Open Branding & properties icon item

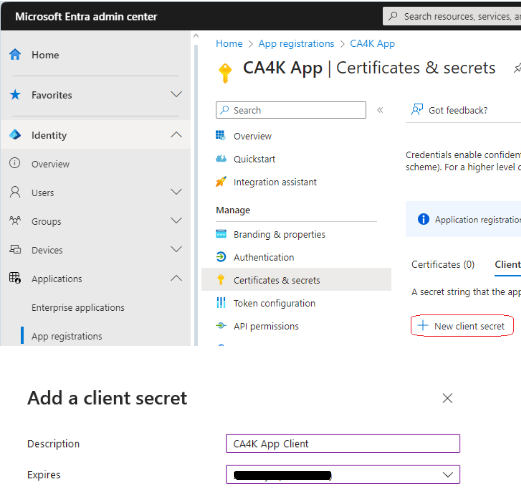tap(221, 234)
